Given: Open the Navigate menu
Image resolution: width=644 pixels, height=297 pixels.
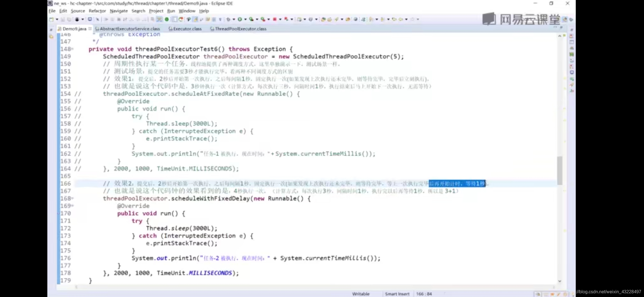Looking at the screenshot, I should tap(119, 11).
